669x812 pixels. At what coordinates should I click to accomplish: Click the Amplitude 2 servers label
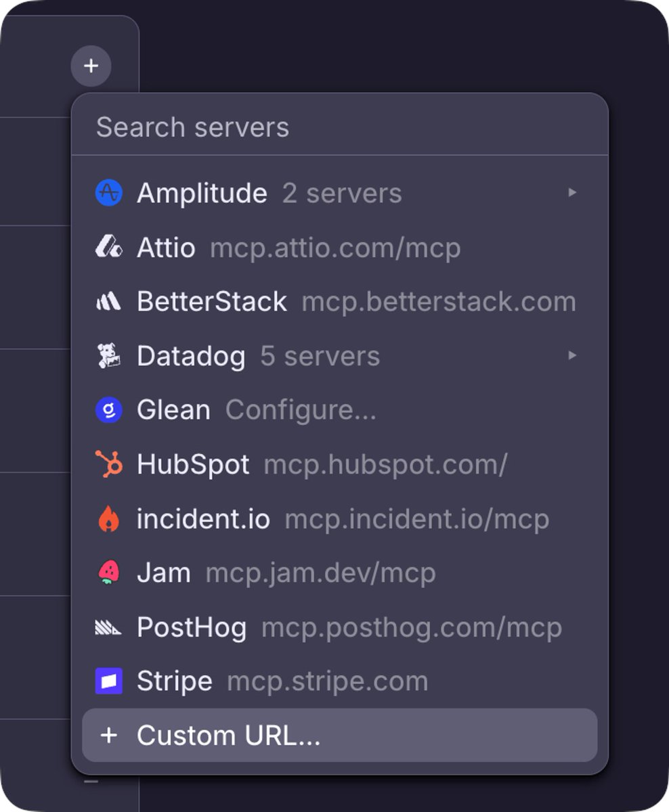pos(342,194)
